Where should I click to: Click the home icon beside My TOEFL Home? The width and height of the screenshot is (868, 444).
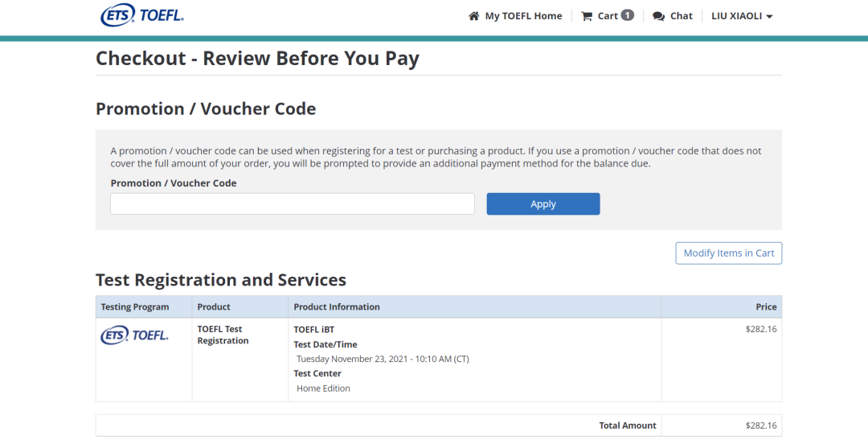coord(474,16)
